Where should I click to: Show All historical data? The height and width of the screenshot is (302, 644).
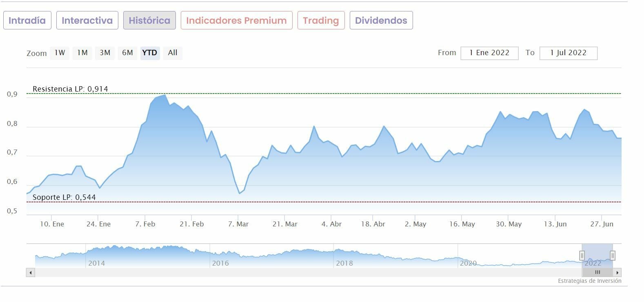point(173,53)
